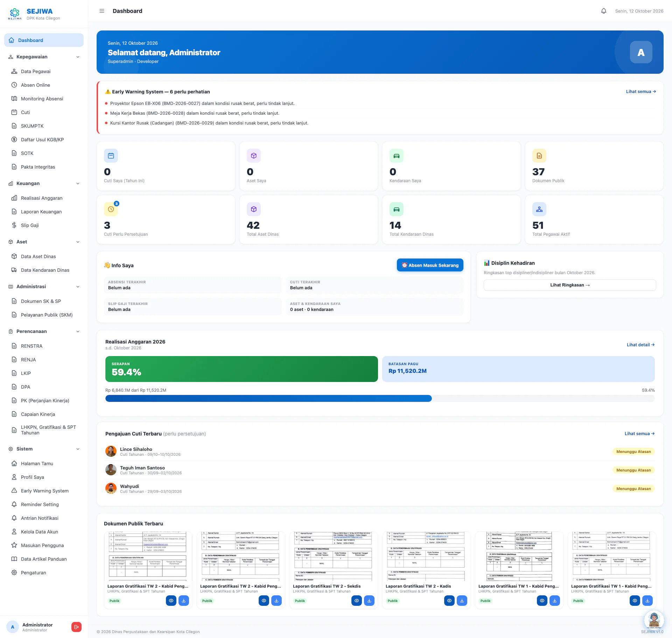Click the avatar letter A in welcome banner
This screenshot has height=638, width=672.
641,52
